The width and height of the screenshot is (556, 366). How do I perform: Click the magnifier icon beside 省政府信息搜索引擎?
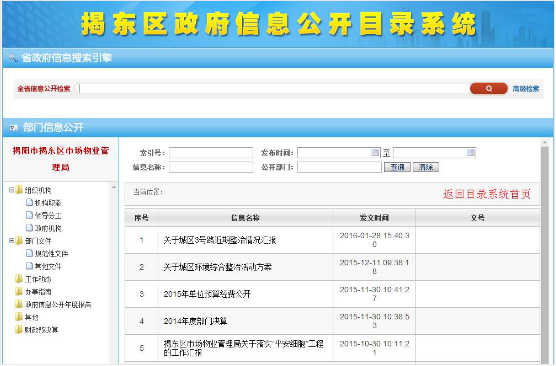point(13,57)
